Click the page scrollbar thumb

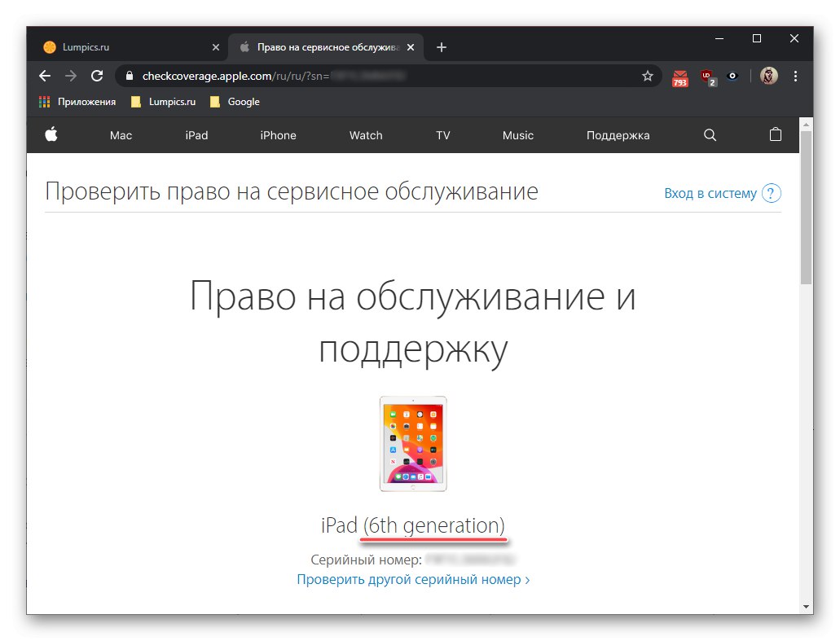click(x=806, y=206)
